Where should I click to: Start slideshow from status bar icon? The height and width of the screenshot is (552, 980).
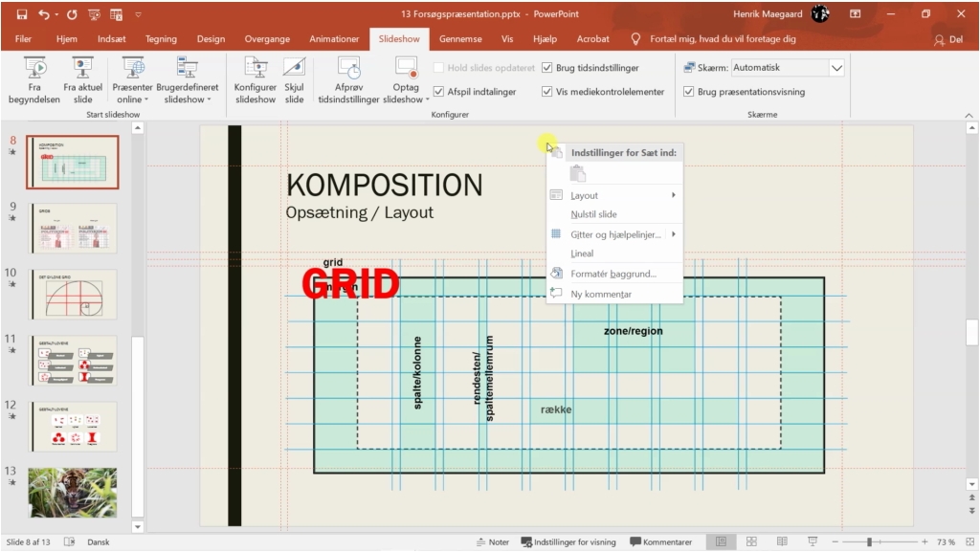(x=813, y=541)
